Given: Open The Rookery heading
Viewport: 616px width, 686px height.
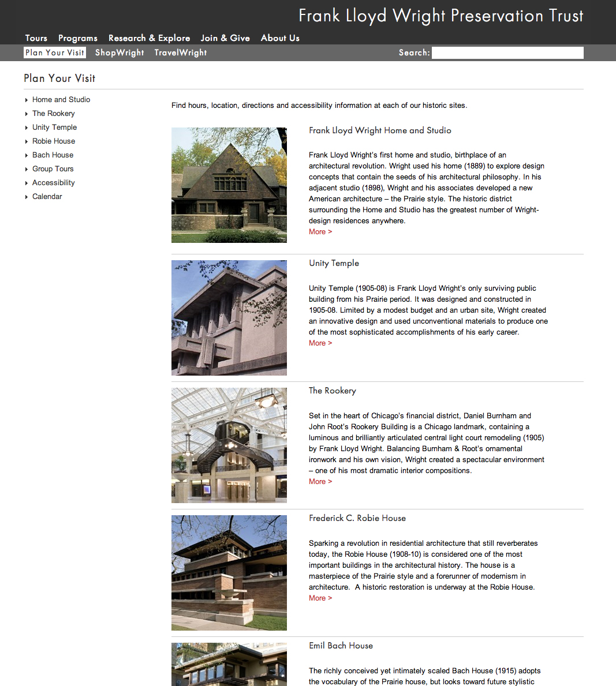Looking at the screenshot, I should [333, 391].
